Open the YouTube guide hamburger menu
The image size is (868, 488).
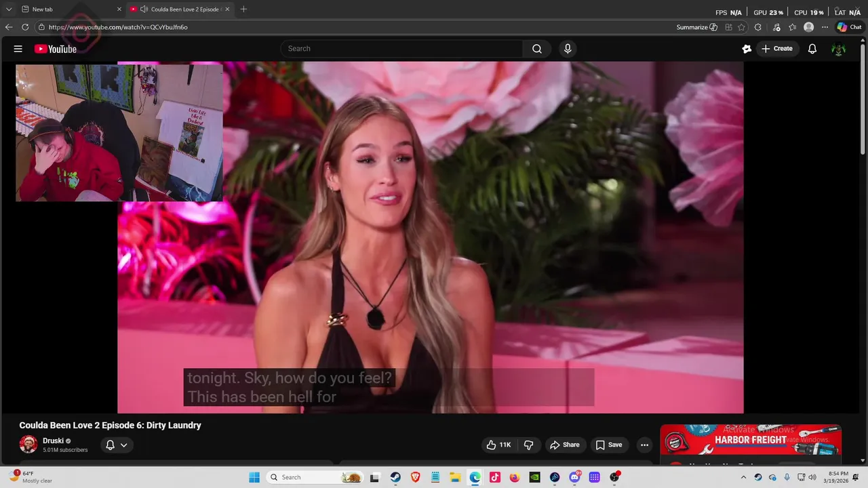pyautogui.click(x=18, y=49)
